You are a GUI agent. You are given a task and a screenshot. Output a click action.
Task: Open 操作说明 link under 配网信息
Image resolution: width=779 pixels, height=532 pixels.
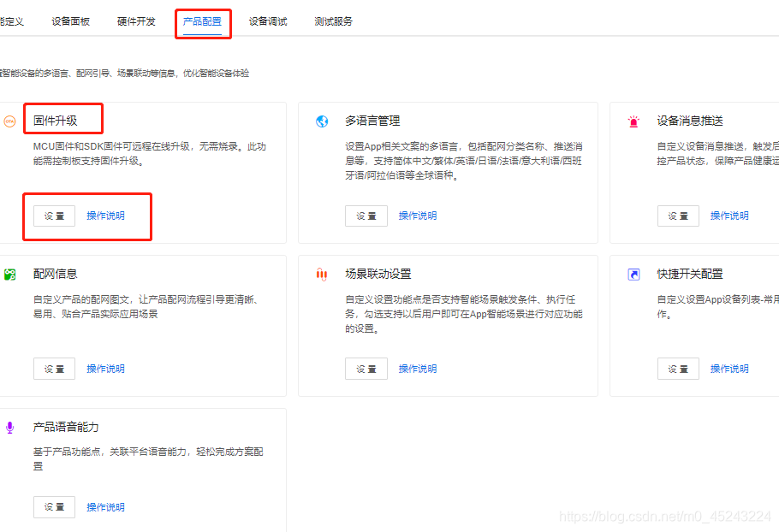pos(105,369)
